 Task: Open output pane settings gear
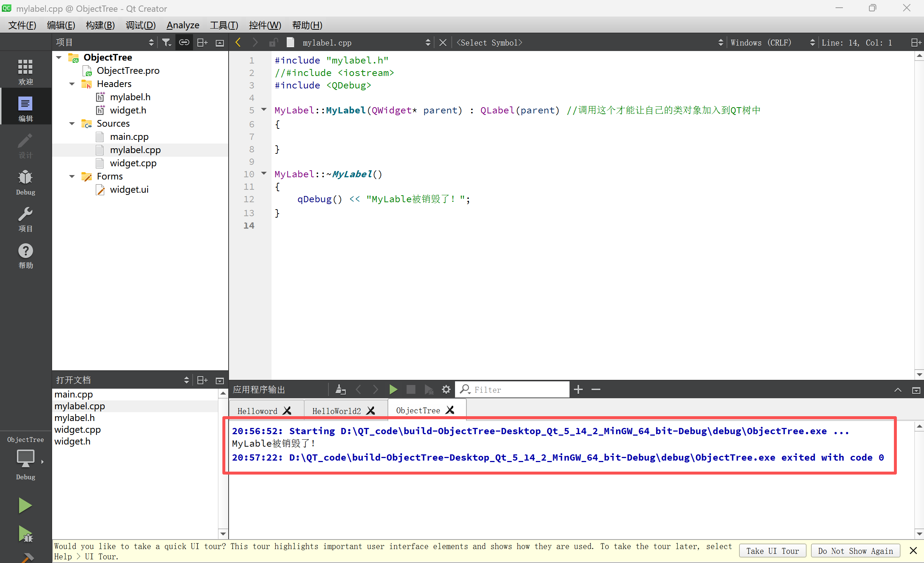coord(446,390)
